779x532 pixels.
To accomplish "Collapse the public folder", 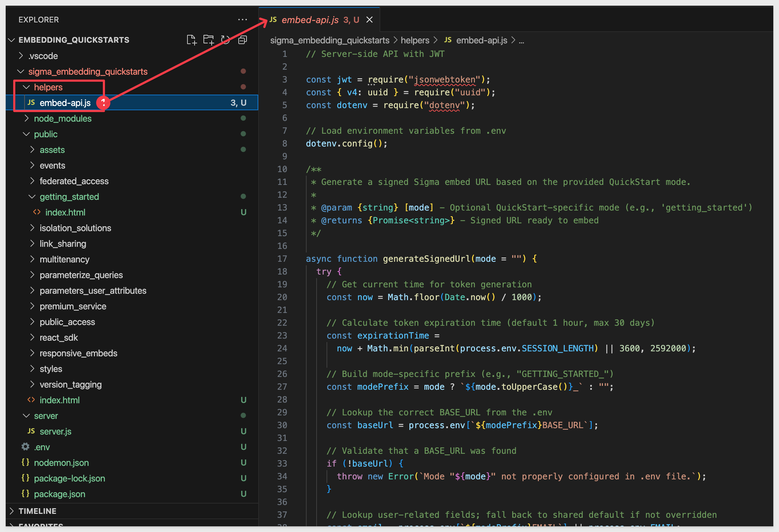I will click(26, 134).
